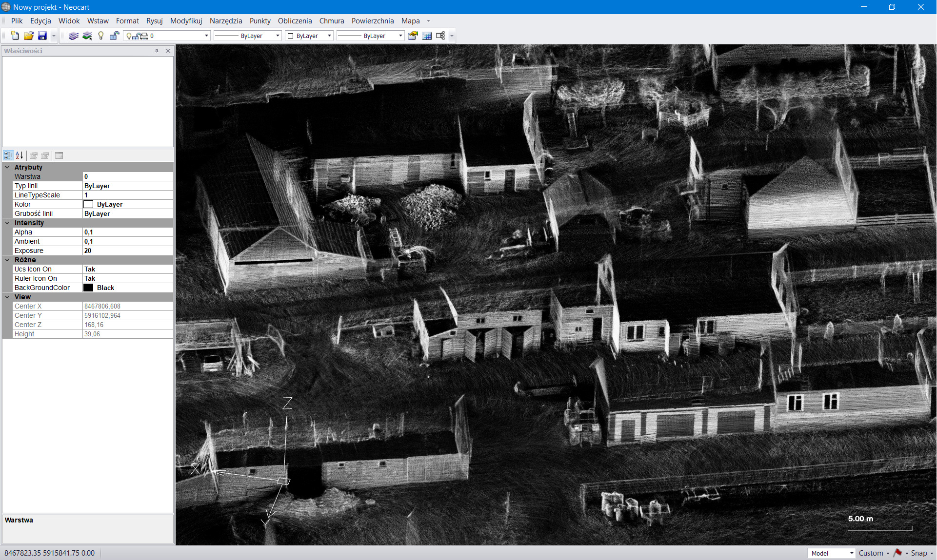Open the Chmura menu

pos(332,21)
